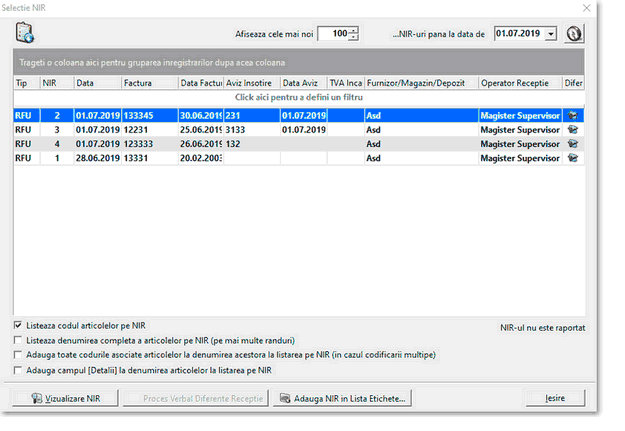Click the NIR clipboard icon at top left
Viewport: 625px width, 431px height.
pos(25,33)
